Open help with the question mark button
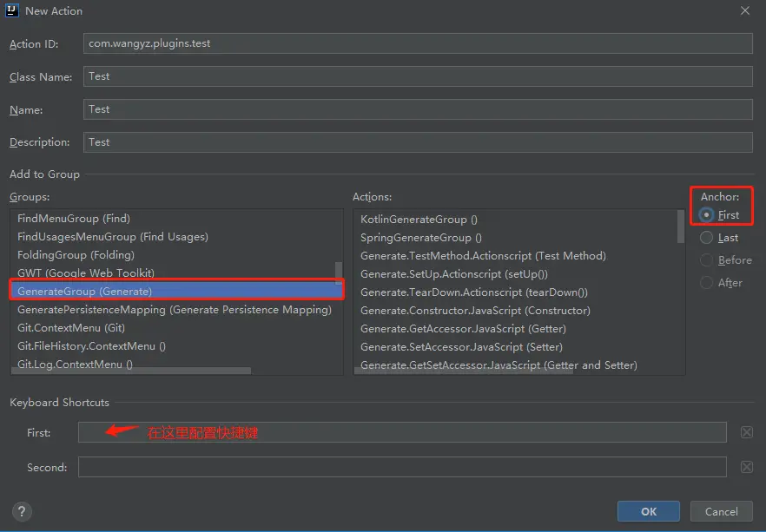766x532 pixels. pos(22,511)
